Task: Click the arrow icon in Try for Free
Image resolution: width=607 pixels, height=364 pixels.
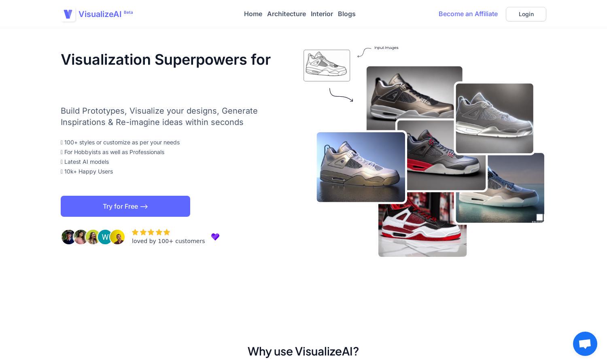Action: (144, 207)
